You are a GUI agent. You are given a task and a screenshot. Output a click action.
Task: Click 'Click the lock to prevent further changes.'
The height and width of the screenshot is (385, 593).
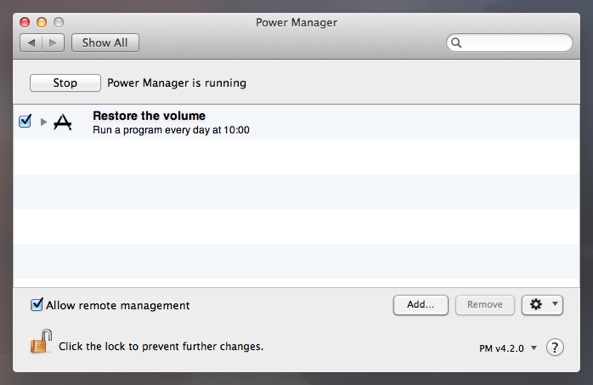coord(161,346)
